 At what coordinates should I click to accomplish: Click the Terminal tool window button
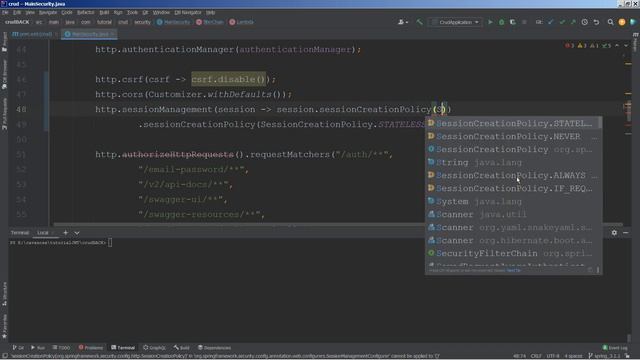[123, 348]
